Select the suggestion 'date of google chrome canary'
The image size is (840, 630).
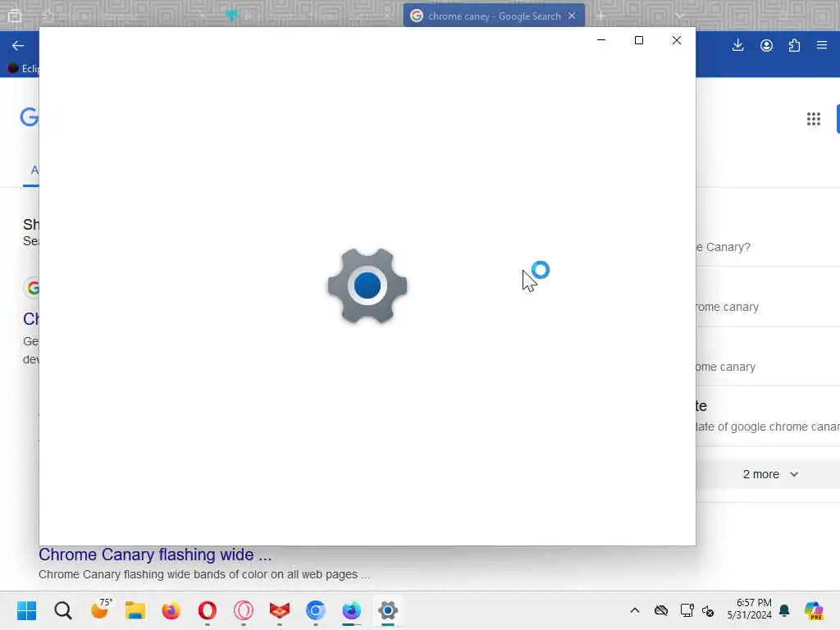click(768, 427)
